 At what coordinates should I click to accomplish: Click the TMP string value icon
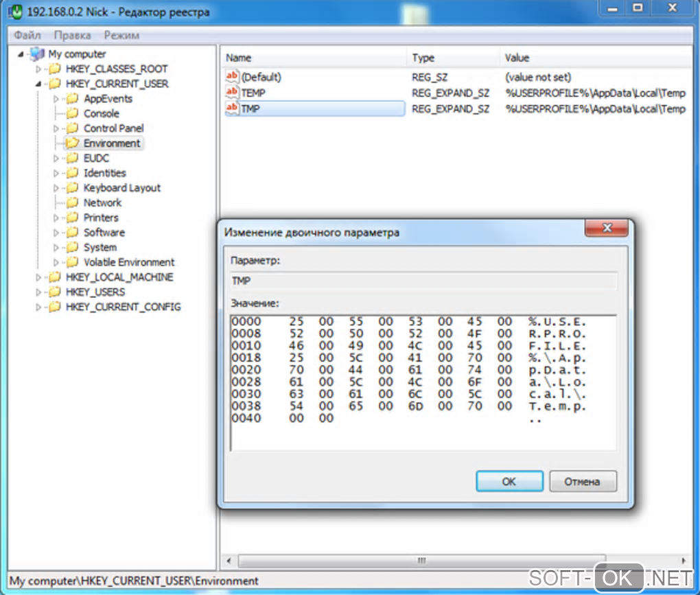[x=232, y=108]
